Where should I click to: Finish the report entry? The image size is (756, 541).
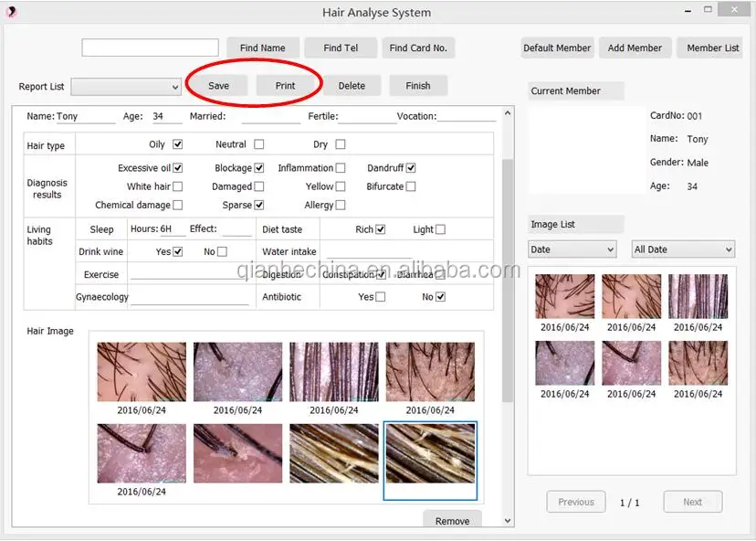[418, 84]
